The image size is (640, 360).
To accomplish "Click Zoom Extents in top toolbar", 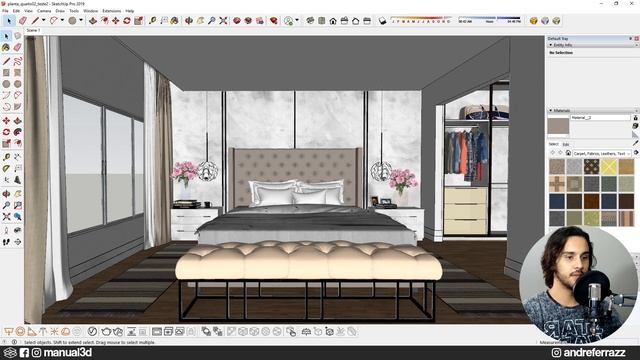I will [223, 20].
